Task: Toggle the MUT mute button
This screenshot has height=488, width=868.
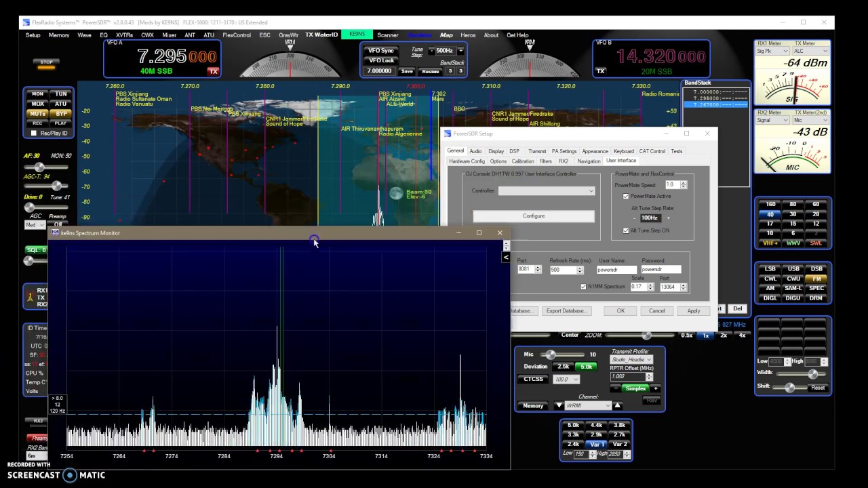Action: point(38,114)
